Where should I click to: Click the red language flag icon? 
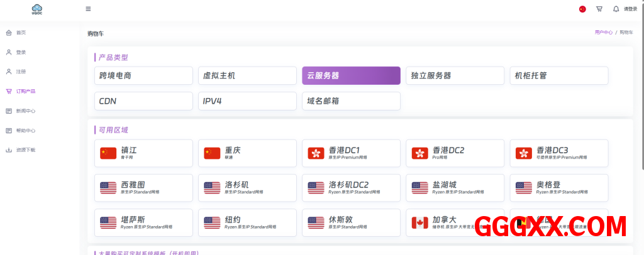coord(582,9)
